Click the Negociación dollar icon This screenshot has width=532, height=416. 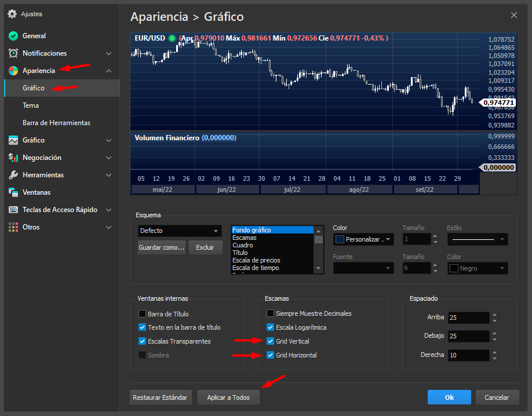pyautogui.click(x=13, y=158)
